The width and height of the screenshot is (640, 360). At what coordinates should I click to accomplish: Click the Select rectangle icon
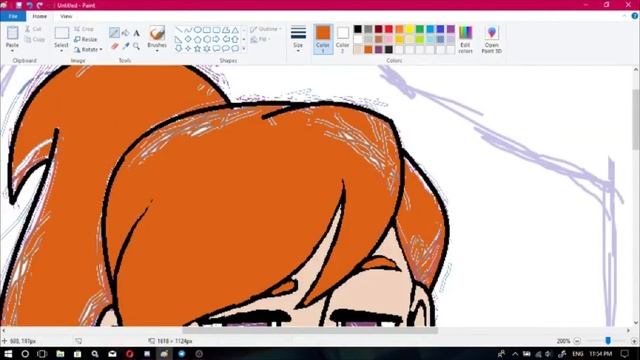pyautogui.click(x=62, y=33)
